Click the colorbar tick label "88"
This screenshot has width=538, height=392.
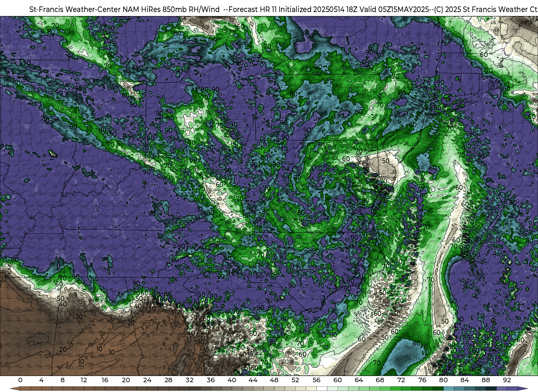pos(486,380)
